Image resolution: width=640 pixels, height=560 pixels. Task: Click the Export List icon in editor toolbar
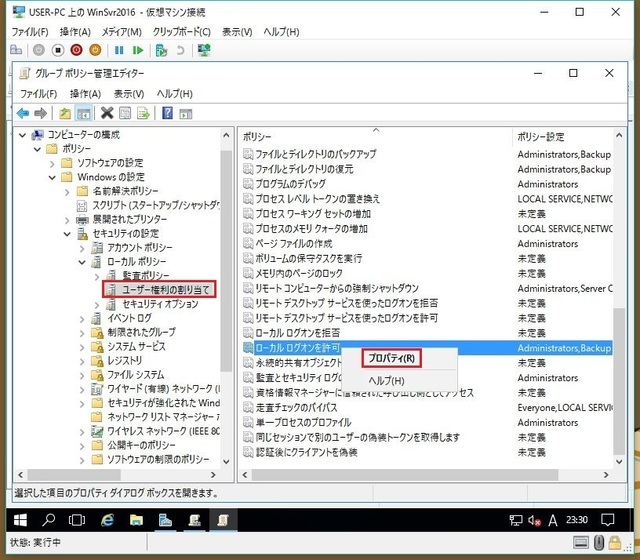point(143,113)
